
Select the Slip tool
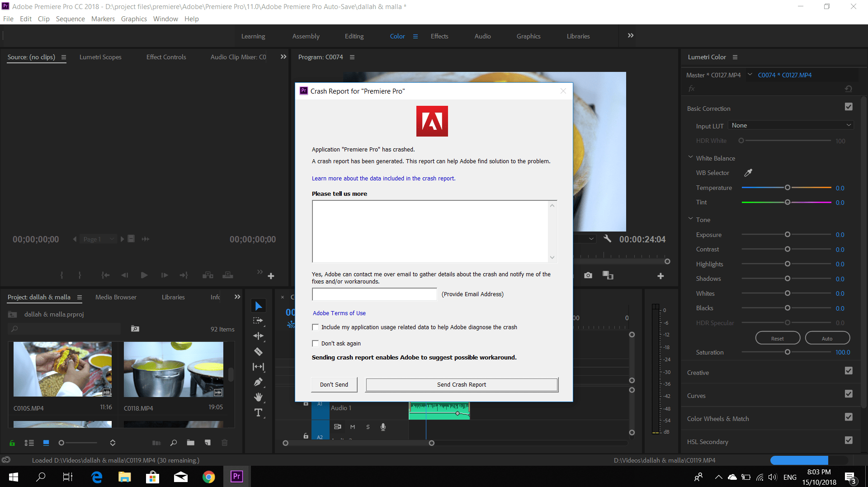(x=258, y=367)
